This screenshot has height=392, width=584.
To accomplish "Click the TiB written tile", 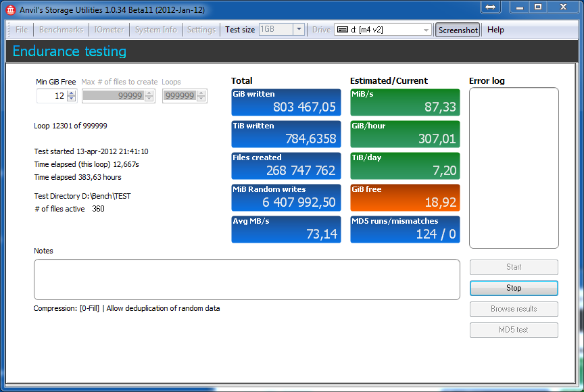I will pos(286,134).
